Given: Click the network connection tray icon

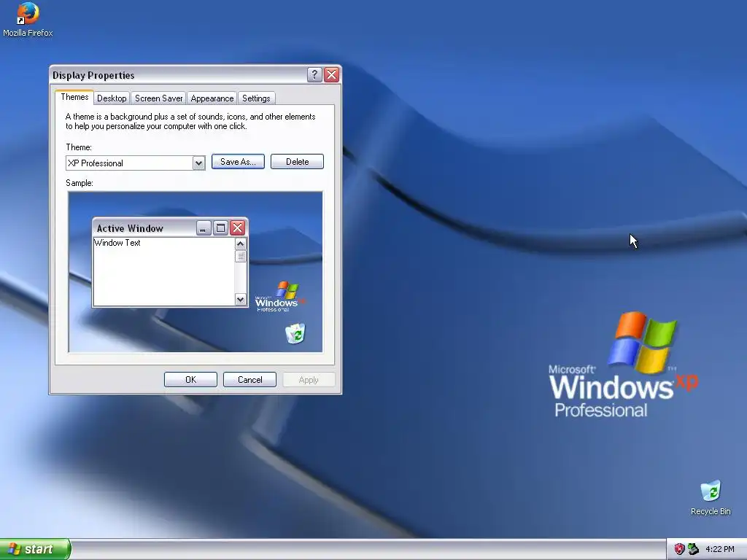Looking at the screenshot, I should tap(693, 549).
